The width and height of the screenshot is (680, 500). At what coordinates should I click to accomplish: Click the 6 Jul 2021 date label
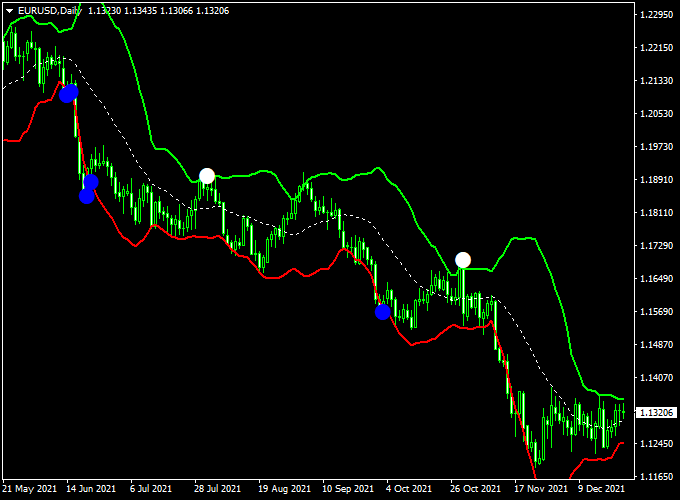coord(151,489)
